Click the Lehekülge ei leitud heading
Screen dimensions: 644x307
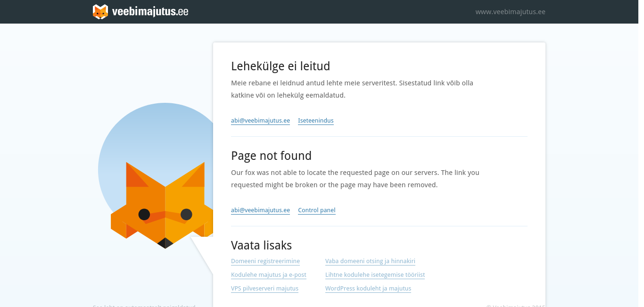pos(281,66)
